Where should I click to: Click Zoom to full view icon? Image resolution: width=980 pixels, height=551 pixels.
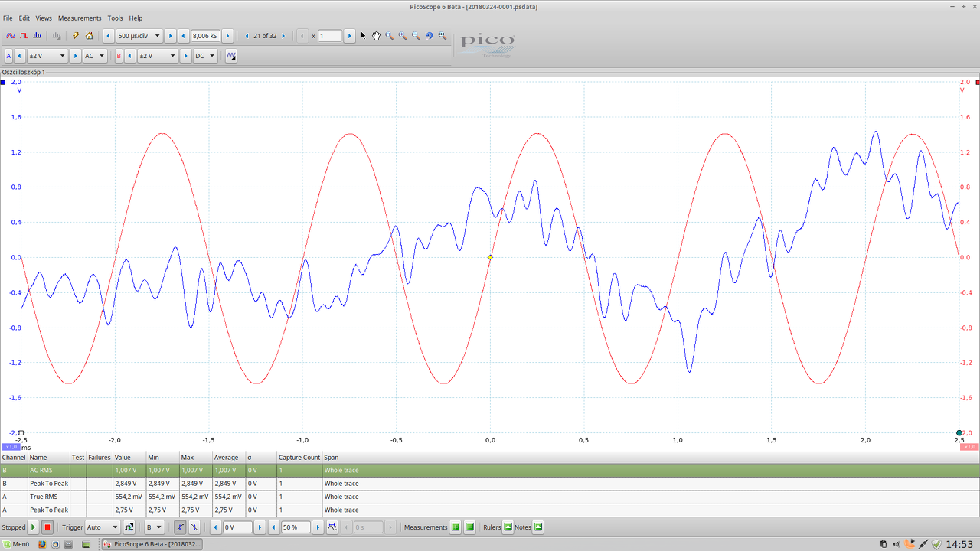443,36
